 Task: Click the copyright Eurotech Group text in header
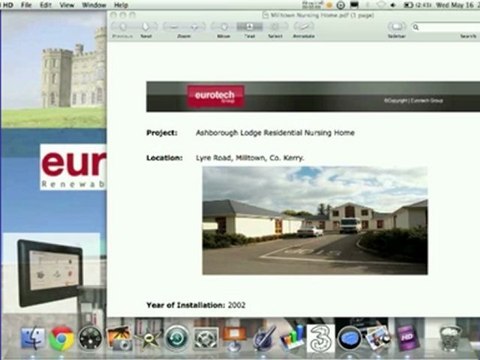pyautogui.click(x=413, y=100)
